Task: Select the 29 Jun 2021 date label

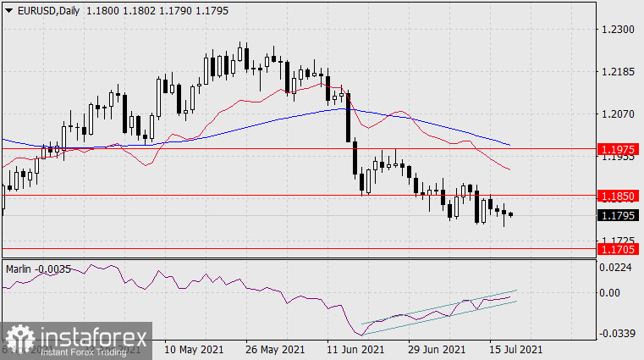Action: 437,348
